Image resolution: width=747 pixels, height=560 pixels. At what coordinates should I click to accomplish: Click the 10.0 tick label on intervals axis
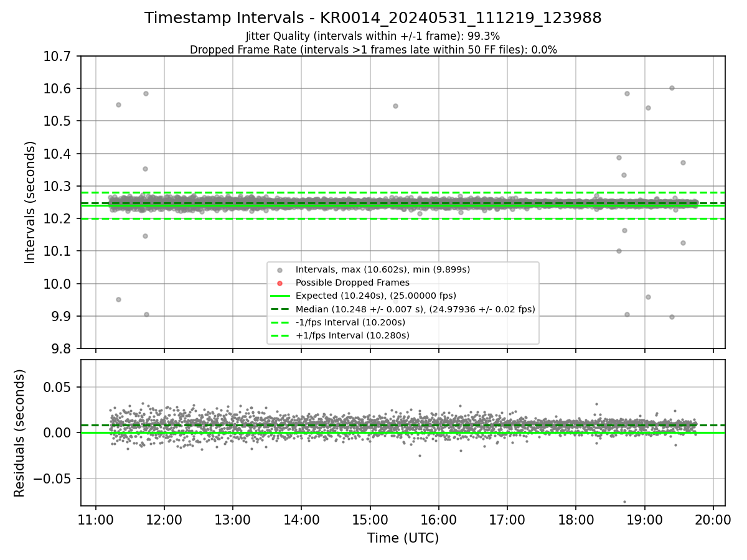(x=59, y=284)
